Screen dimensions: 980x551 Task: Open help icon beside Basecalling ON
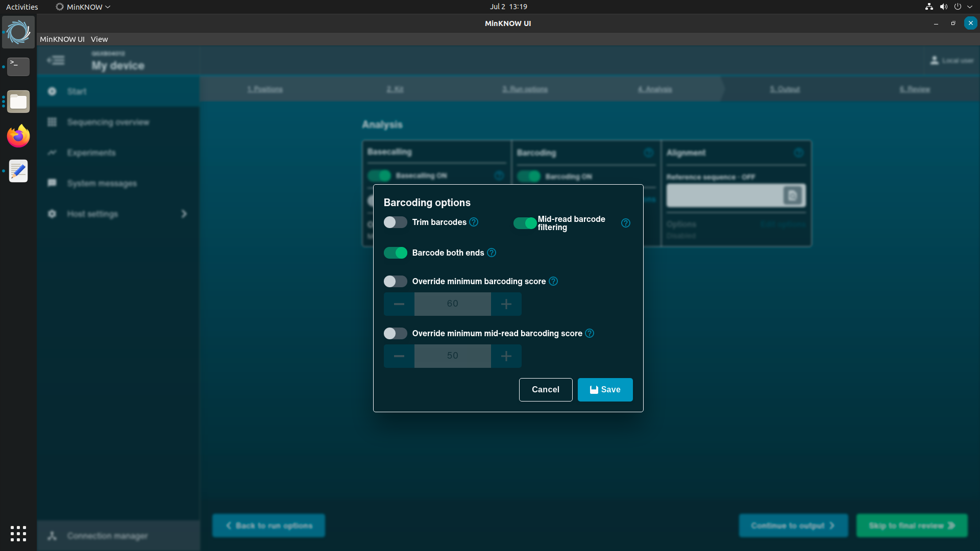coord(499,176)
